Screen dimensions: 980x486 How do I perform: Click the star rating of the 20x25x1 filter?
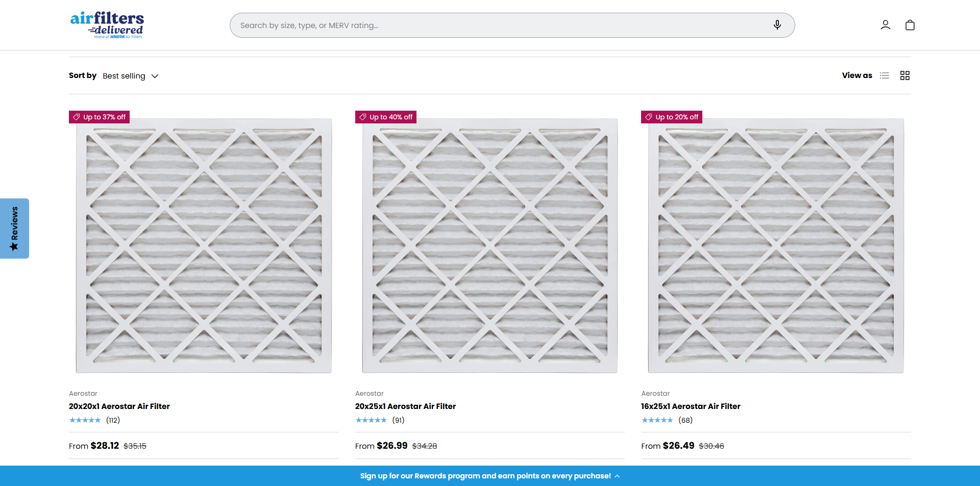(x=372, y=420)
